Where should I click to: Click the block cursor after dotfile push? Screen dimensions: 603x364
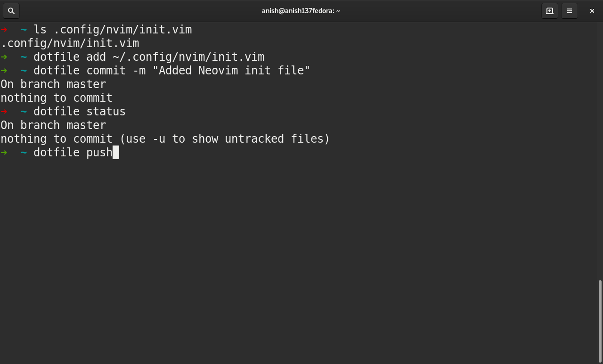116,153
